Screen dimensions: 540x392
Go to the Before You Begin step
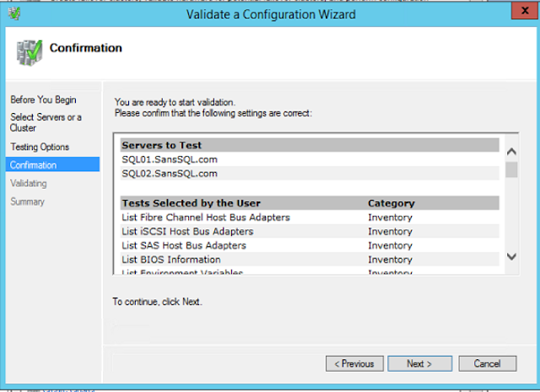pyautogui.click(x=43, y=99)
